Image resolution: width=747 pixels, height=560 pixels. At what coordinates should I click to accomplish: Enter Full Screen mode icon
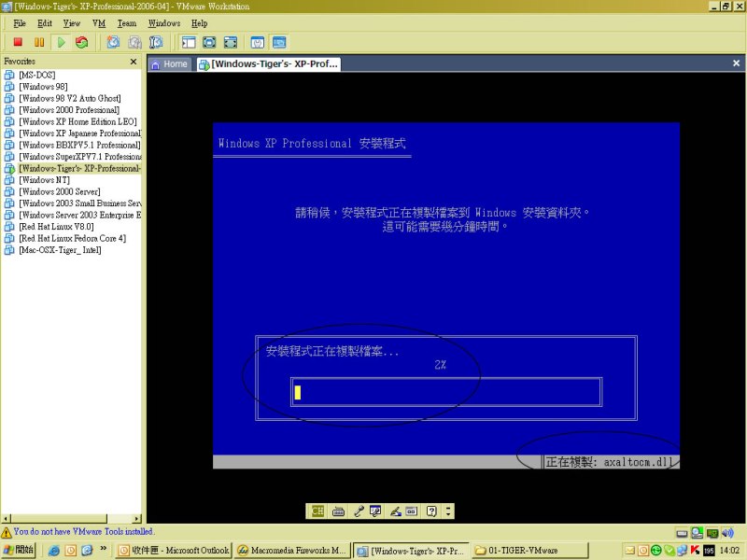coord(230,42)
